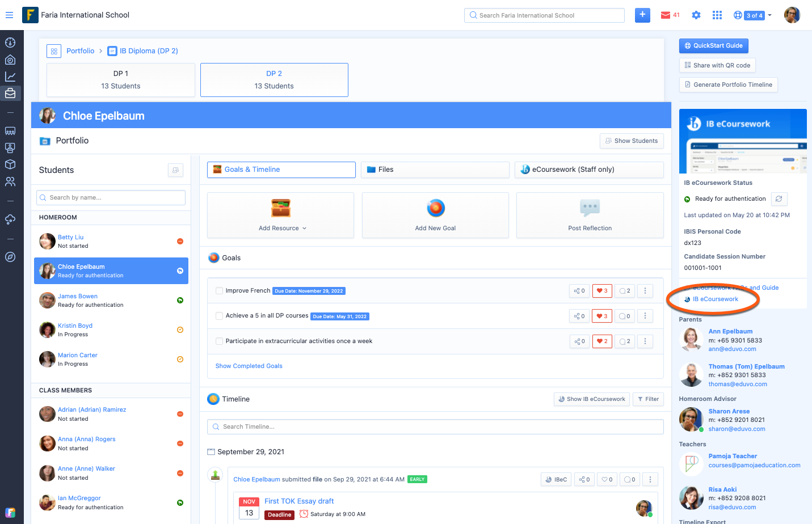Click the Search Faria International School field
The height and width of the screenshot is (524, 812).
(x=544, y=15)
